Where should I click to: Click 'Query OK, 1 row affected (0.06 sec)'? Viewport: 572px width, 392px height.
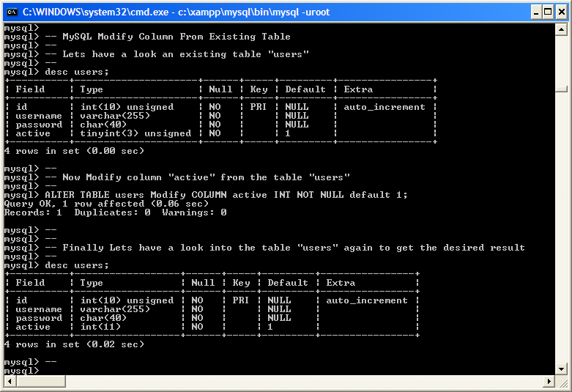click(x=106, y=204)
